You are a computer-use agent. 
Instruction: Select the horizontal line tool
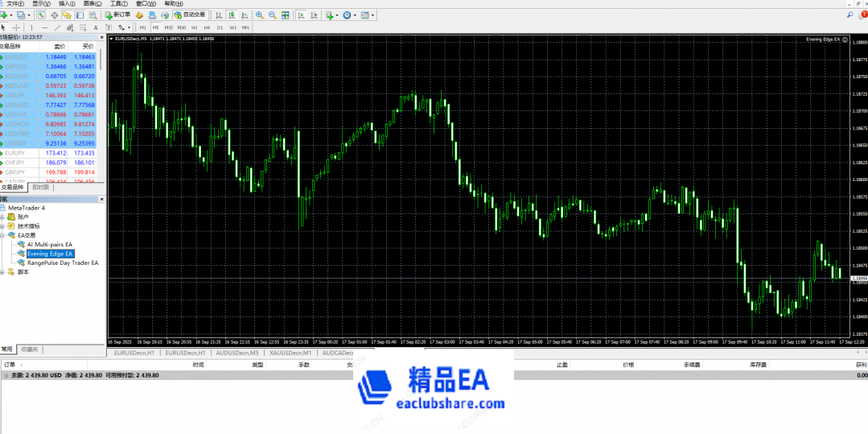[44, 27]
